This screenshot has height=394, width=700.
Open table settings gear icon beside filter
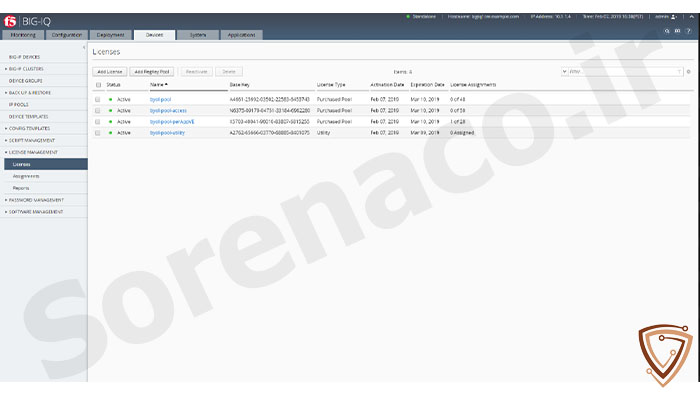click(688, 72)
